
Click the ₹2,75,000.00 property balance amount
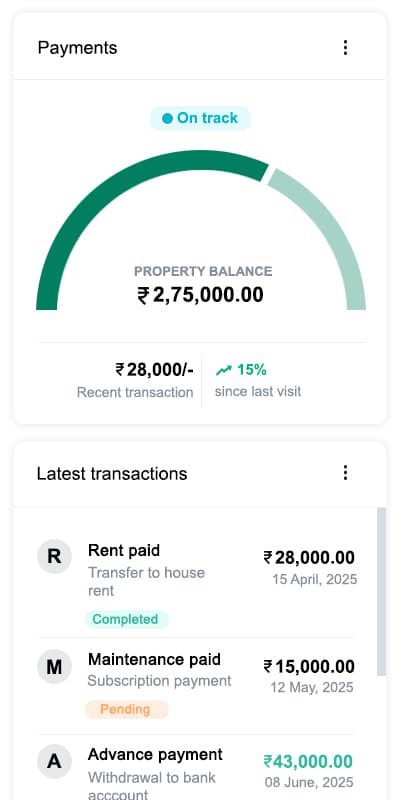[201, 295]
